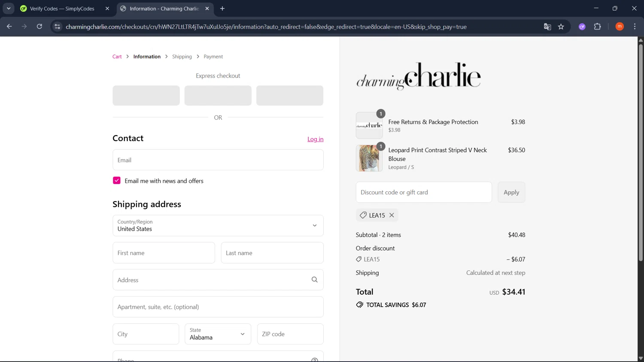Focus the Last name field
The height and width of the screenshot is (362, 644).
coord(272,253)
